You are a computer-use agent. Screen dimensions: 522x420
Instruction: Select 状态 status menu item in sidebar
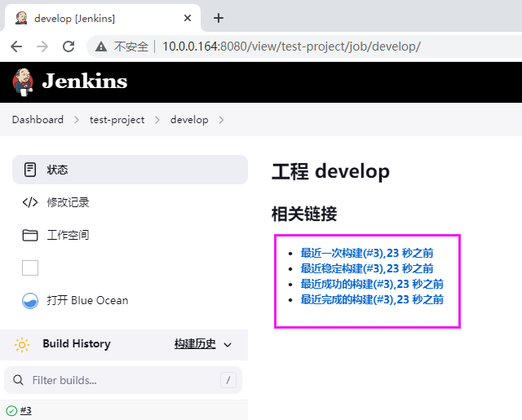[130, 170]
